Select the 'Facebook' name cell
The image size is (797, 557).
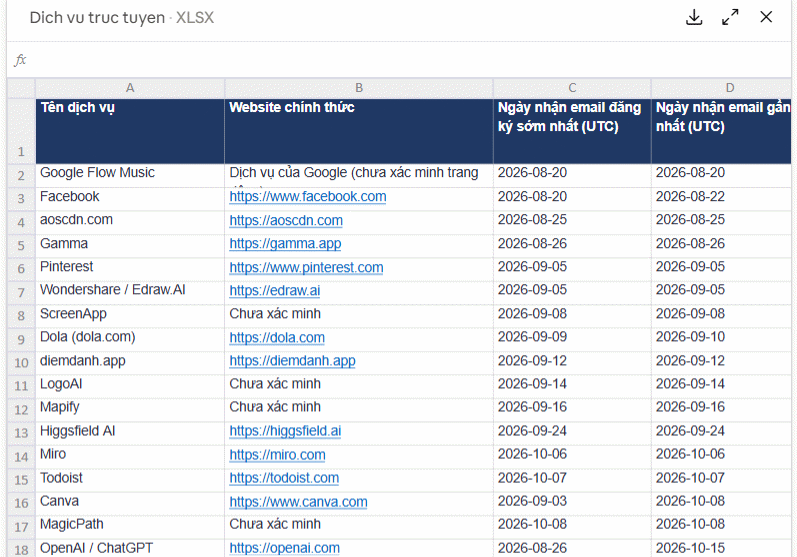[130, 199]
